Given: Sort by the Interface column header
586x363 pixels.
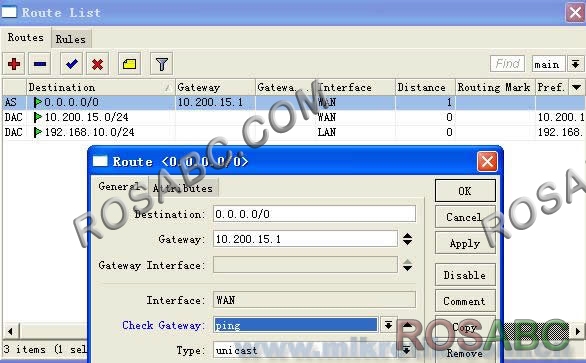Looking at the screenshot, I should [x=355, y=87].
